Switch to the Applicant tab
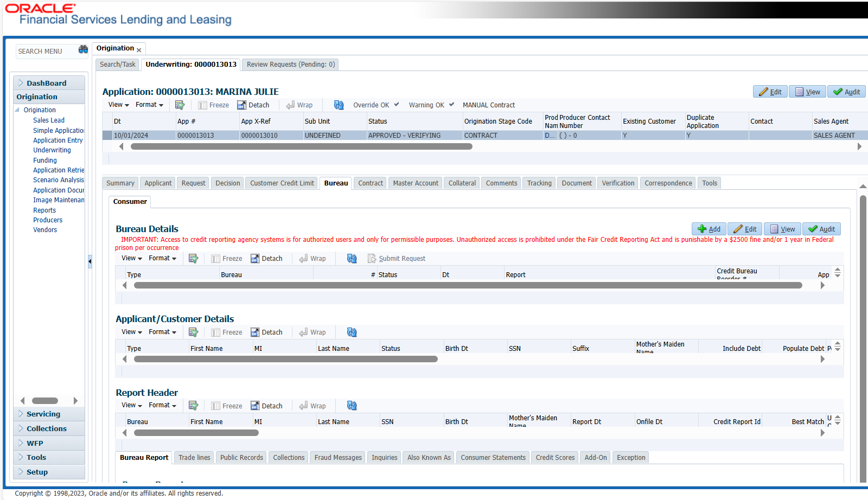Viewport: 868px width, 500px height. pyautogui.click(x=158, y=183)
